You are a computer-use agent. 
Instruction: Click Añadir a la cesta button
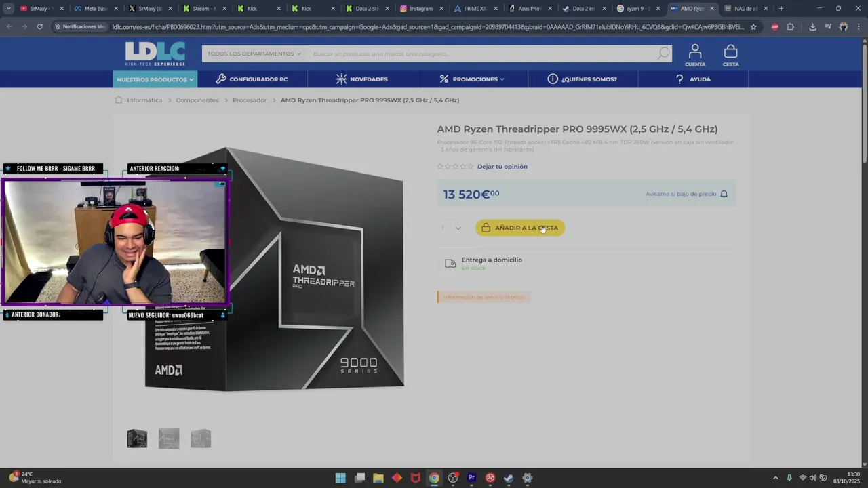tap(520, 228)
